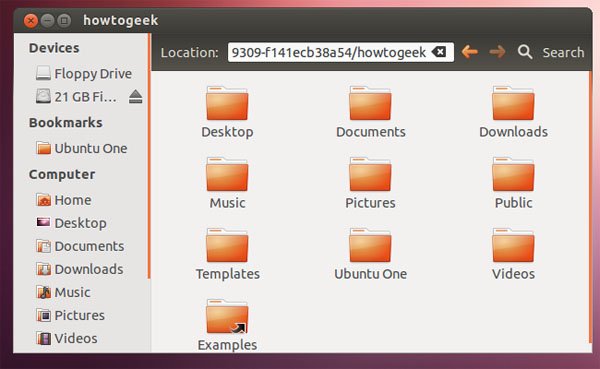The width and height of the screenshot is (600, 369).
Task: Select the Templates folder
Action: pyautogui.click(x=227, y=245)
